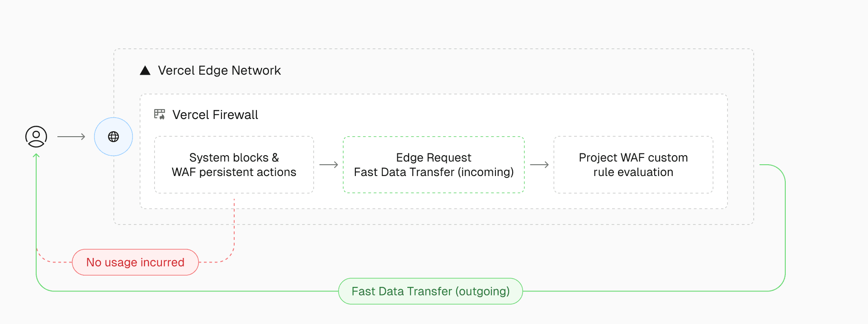Click the Vercel Firewall brick icon
Screen dimensions: 868x324
tap(160, 114)
